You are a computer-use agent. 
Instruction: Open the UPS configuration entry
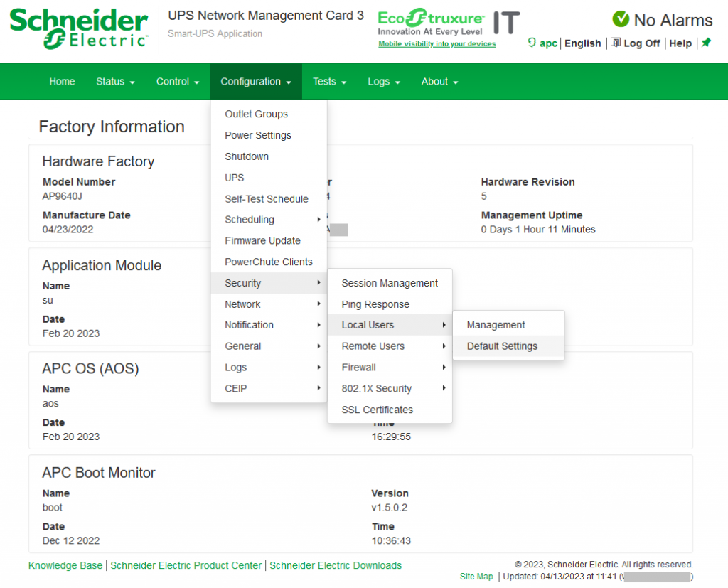[269, 178]
